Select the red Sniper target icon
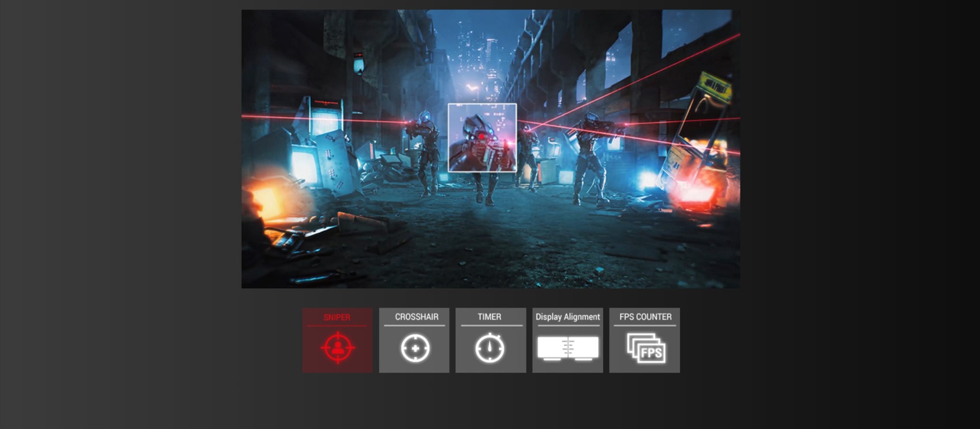The height and width of the screenshot is (429, 980). point(337,347)
